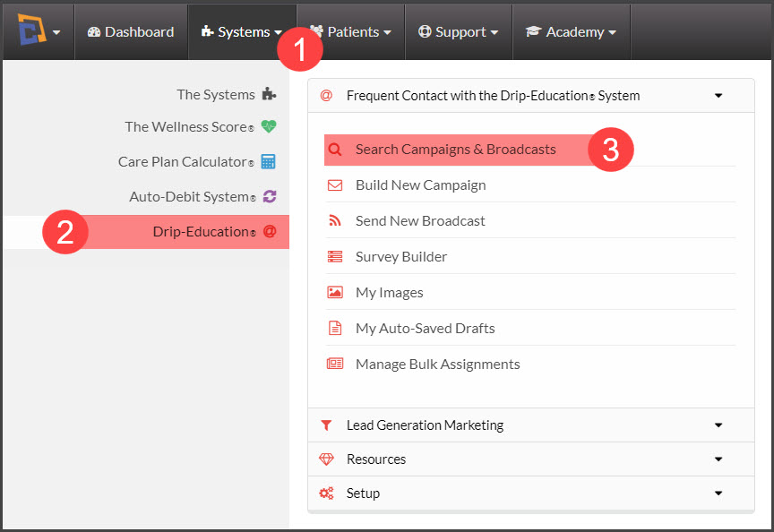Click the Support lifebuoy icon
Viewport: 774px width, 532px height.
pos(425,31)
